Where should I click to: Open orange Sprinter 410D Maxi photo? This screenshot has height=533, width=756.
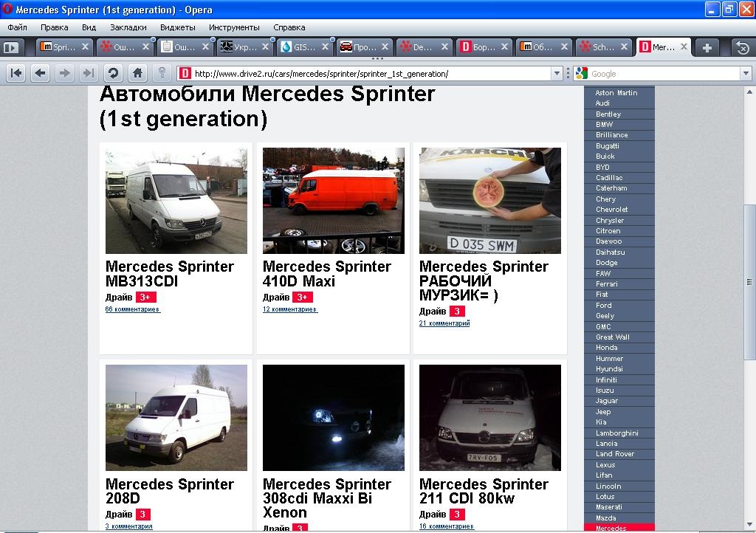333,201
